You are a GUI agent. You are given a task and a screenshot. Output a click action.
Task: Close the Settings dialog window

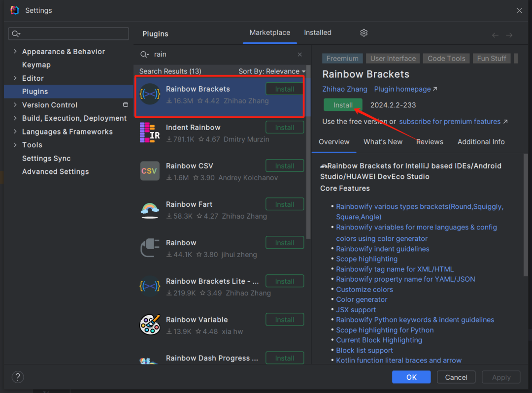tap(519, 10)
